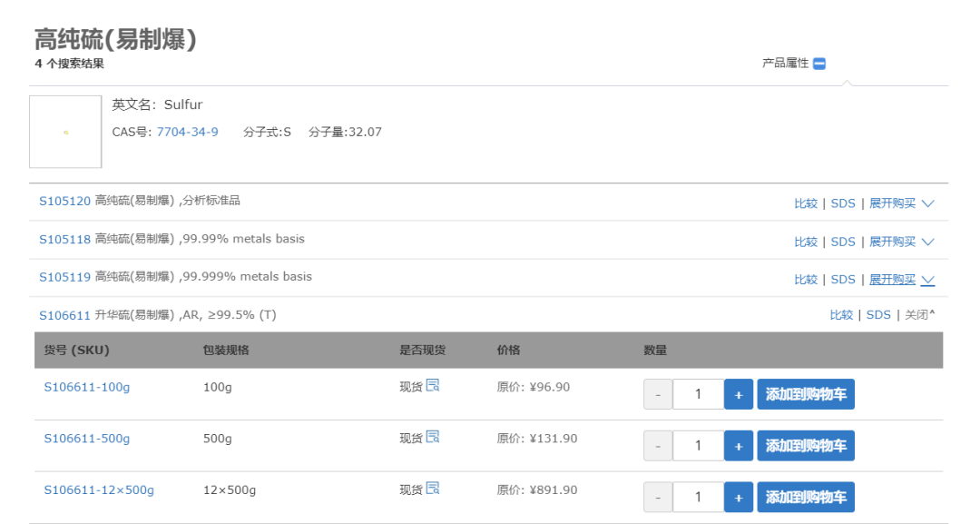The image size is (980, 524).
Task: Expand purchase options for S105118
Action: point(901,242)
